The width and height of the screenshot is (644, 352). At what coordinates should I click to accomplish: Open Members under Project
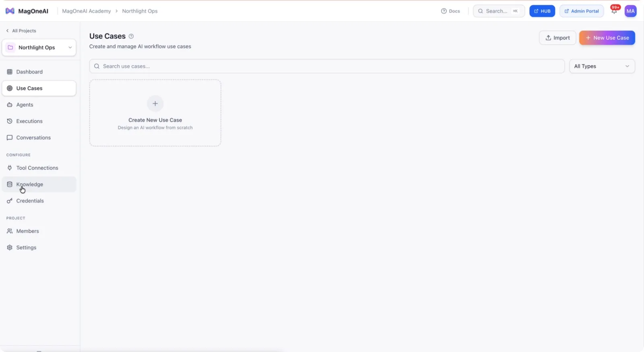(39, 231)
